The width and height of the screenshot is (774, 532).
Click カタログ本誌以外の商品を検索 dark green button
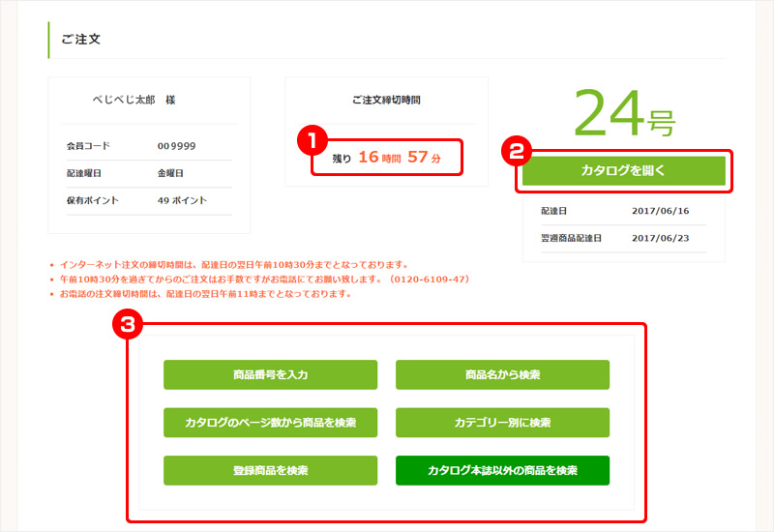click(502, 470)
